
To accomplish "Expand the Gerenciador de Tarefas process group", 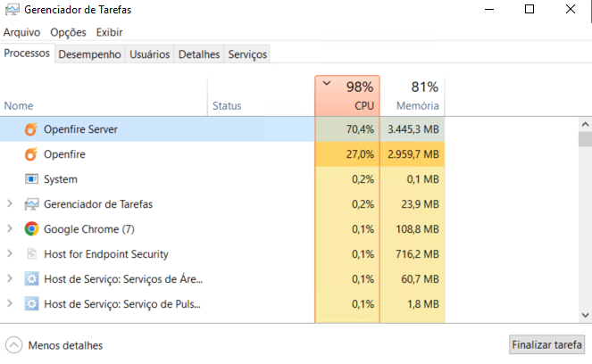I will coord(10,204).
